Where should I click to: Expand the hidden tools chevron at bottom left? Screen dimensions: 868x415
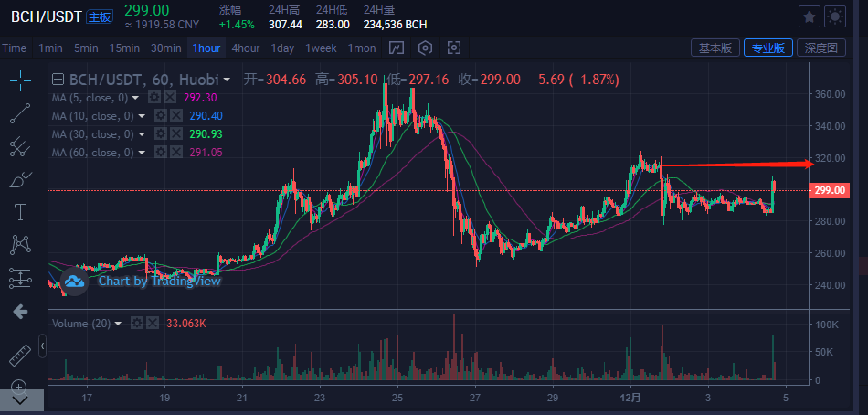[x=20, y=400]
